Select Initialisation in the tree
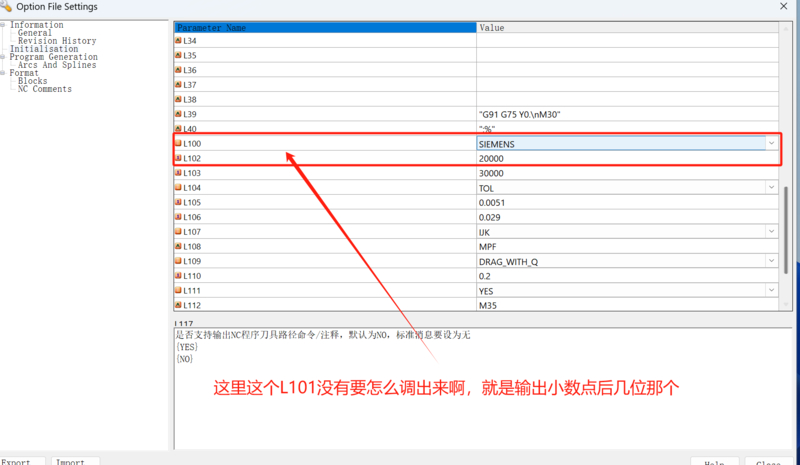Image resolution: width=800 pixels, height=465 pixels. tap(44, 49)
